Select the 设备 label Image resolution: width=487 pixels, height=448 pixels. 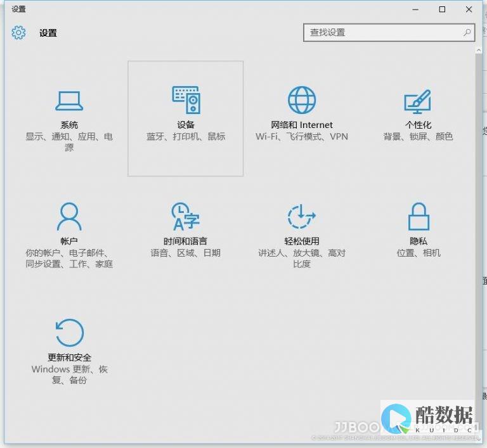[x=186, y=125]
